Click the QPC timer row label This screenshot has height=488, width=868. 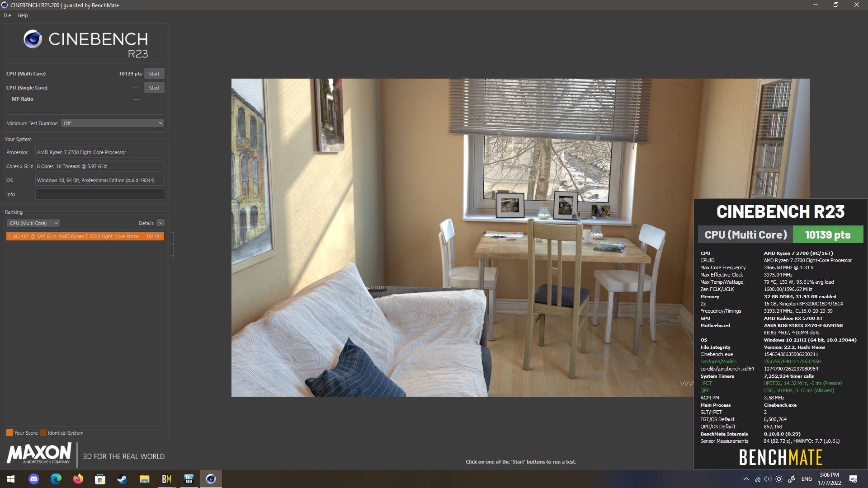click(705, 390)
